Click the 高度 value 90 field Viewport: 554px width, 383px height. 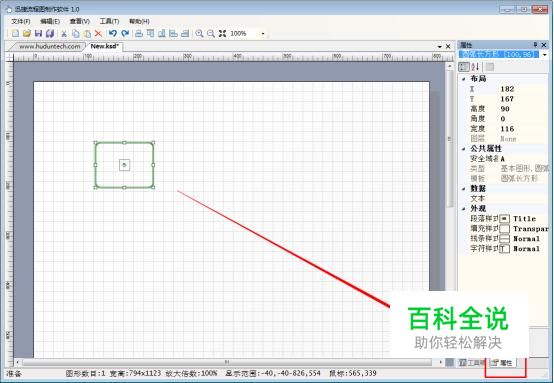524,109
